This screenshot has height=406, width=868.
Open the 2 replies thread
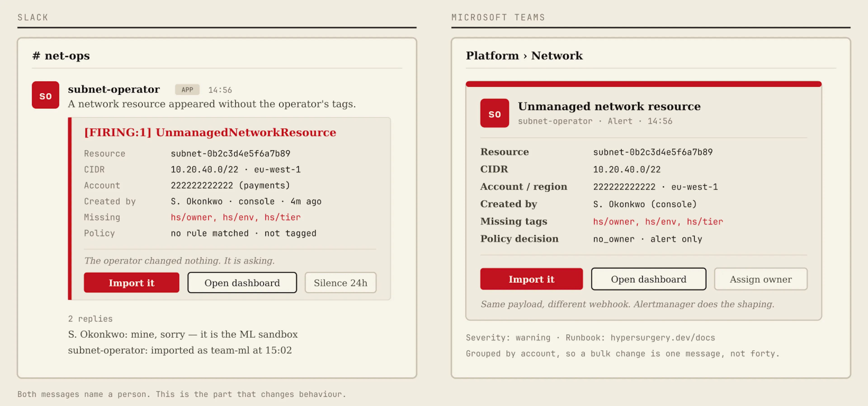click(x=90, y=319)
